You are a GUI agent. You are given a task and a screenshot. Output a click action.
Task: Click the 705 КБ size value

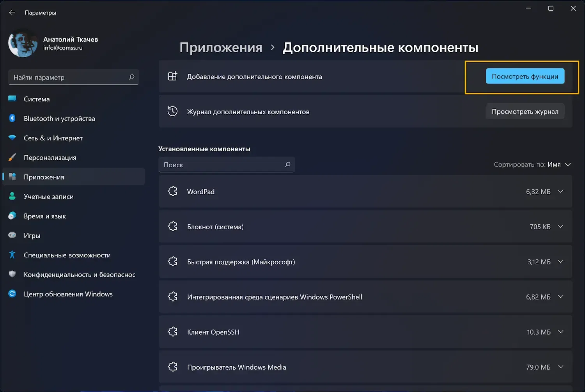[x=540, y=227]
